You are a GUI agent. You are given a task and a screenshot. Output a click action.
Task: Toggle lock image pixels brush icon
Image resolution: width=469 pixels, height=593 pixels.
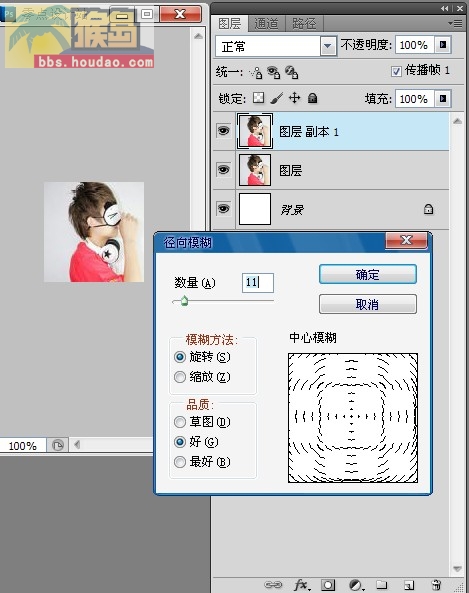[x=277, y=98]
